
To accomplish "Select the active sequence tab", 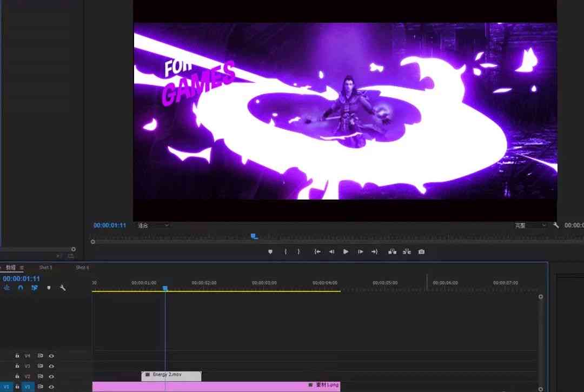I will tap(11, 268).
